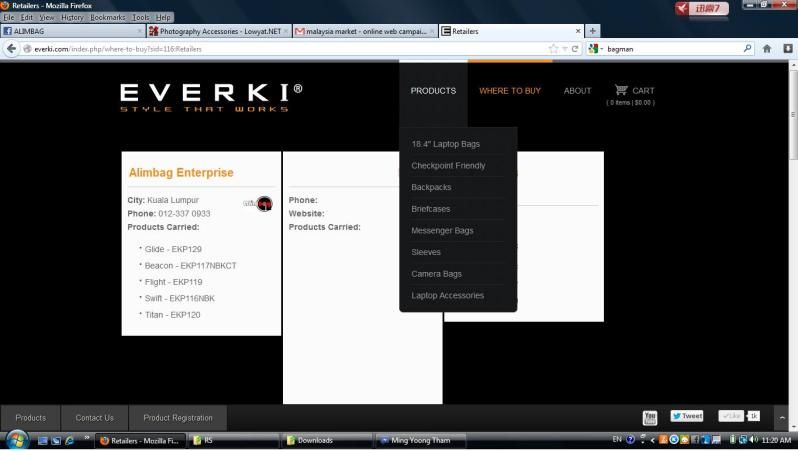Click the Firefox Home toolbar icon
Viewport: 798px width, 451px height.
pyautogui.click(x=767, y=48)
